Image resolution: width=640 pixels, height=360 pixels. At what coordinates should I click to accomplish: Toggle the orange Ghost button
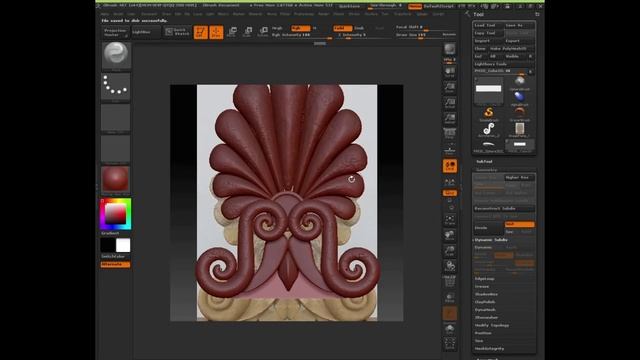(450, 313)
